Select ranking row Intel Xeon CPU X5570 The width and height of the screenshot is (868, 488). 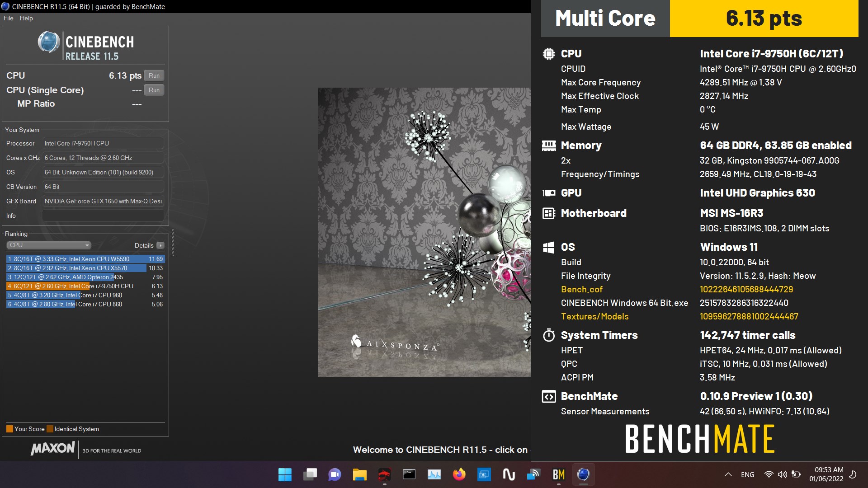click(85, 268)
